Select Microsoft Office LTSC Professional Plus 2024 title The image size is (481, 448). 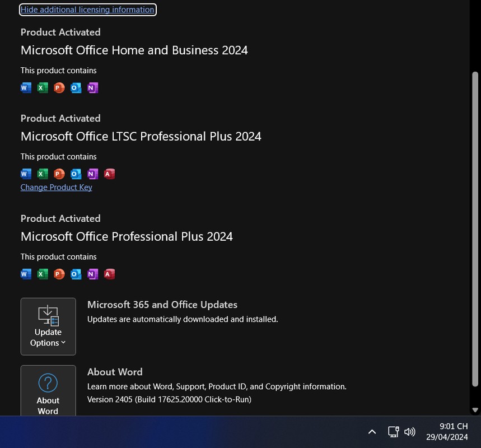click(x=141, y=137)
